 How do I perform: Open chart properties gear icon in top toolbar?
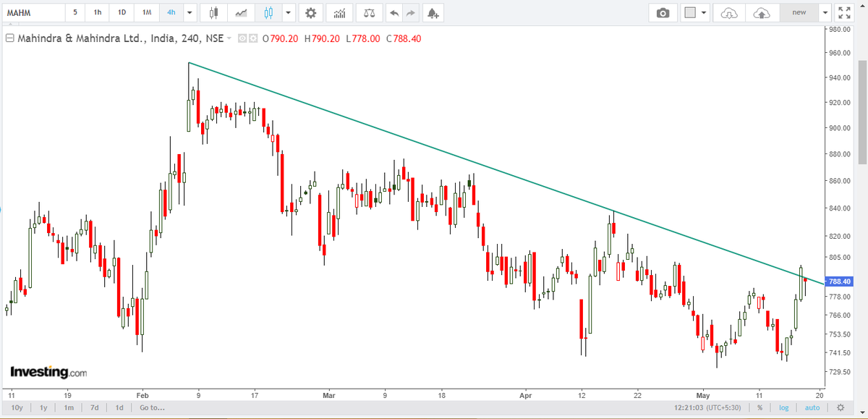click(x=311, y=13)
